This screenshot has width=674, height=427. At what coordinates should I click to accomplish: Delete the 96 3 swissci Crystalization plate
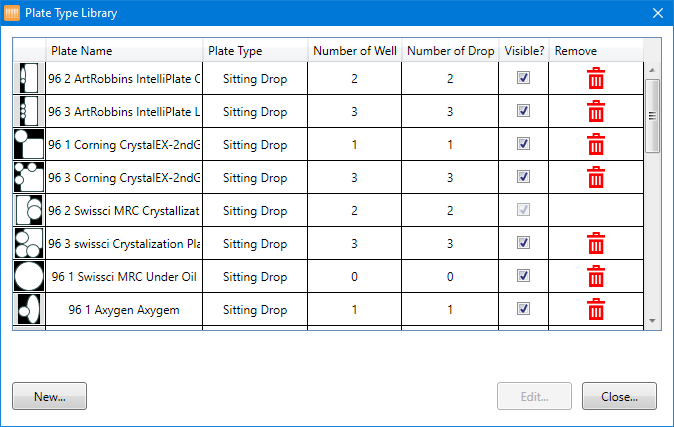[x=596, y=243]
